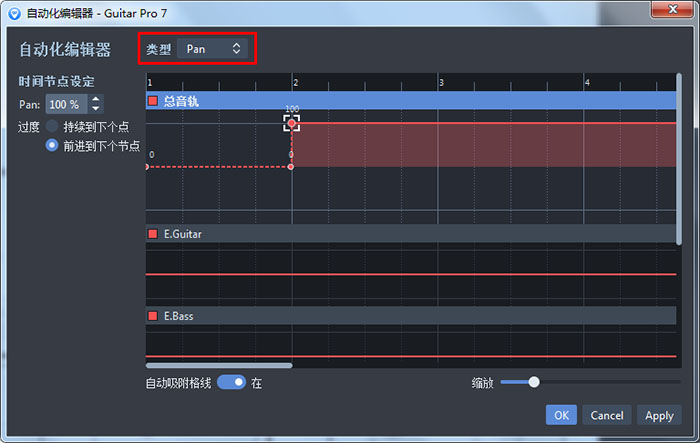Choose the 持续到下个点 transition option

[x=52, y=127]
